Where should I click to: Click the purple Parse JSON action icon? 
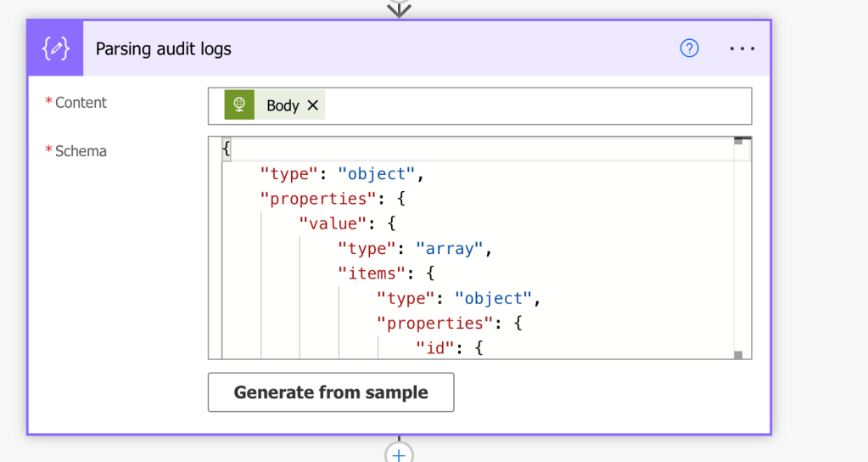(55, 48)
